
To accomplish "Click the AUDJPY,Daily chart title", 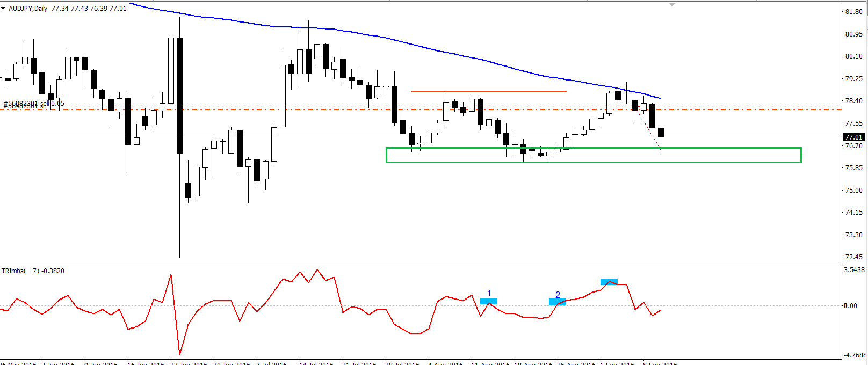I will [x=28, y=9].
